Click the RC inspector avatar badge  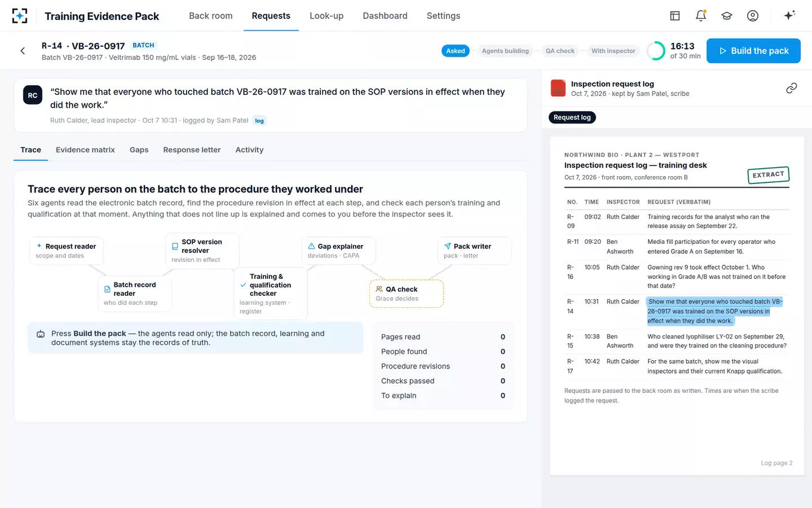tap(33, 95)
